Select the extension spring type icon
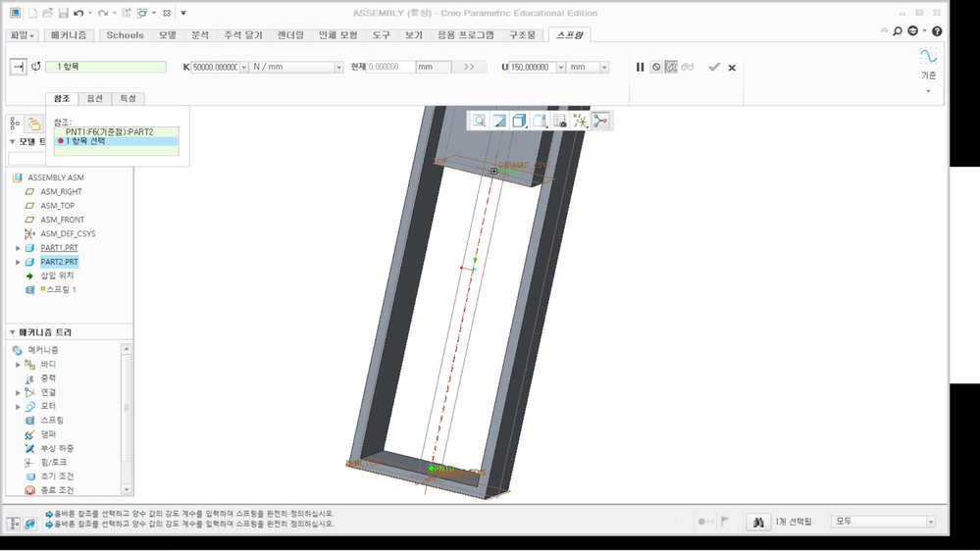Viewport: 980px width, 551px height. click(x=18, y=67)
